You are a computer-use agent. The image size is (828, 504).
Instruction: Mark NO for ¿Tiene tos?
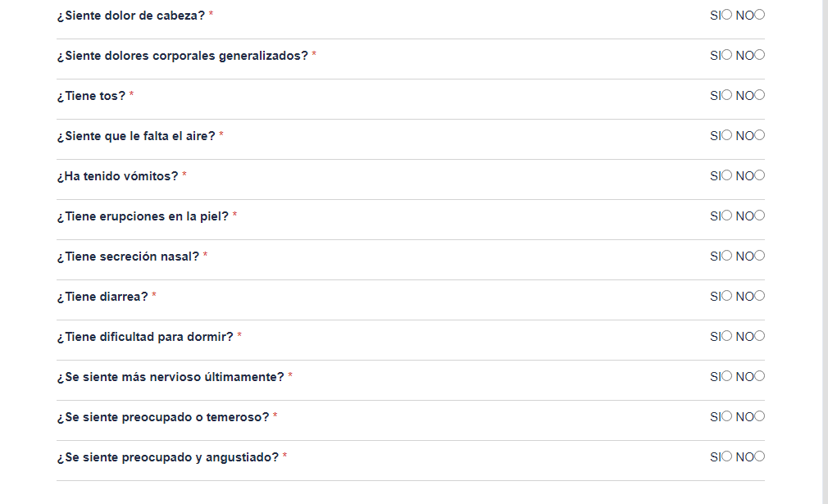coord(760,95)
